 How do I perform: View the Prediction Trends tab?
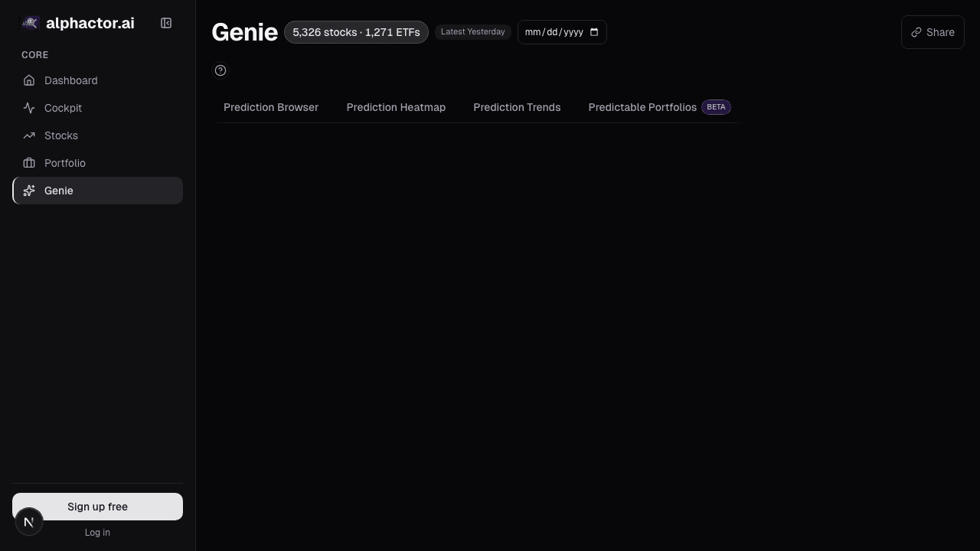tap(517, 107)
